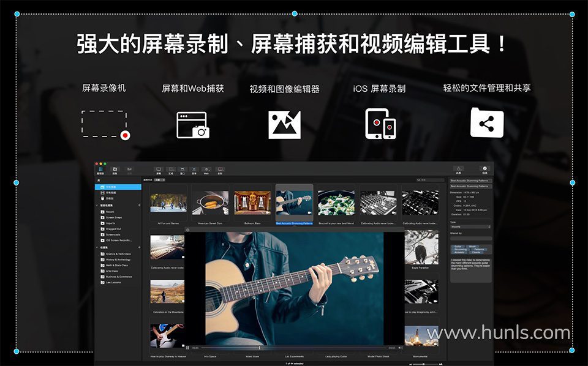The image size is (588, 366).
Task: Collapse the smart collections section arrow
Action: (97, 205)
